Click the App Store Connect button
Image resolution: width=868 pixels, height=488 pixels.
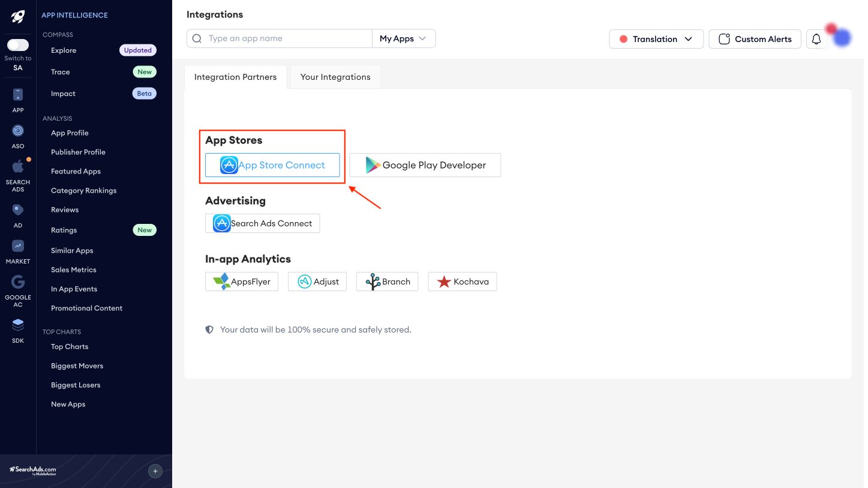(x=272, y=165)
